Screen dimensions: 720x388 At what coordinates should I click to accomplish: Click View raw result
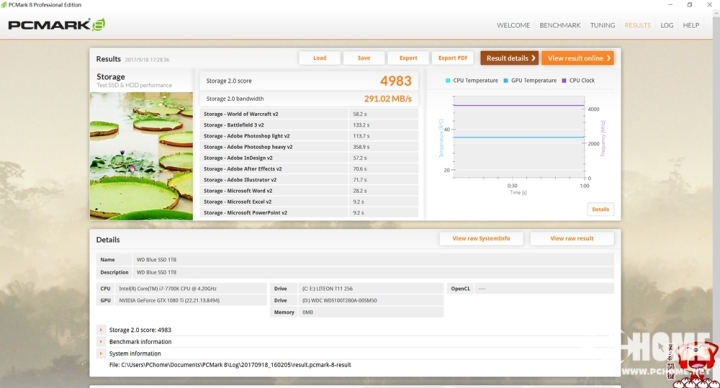coord(572,238)
